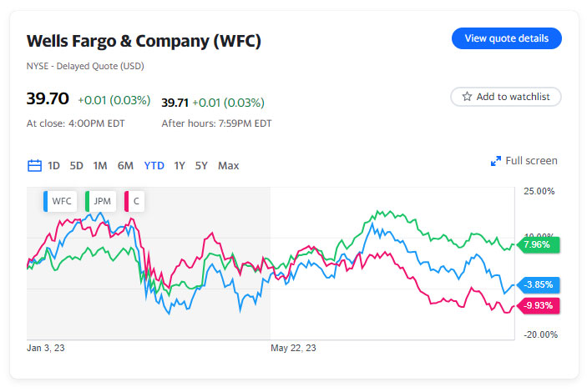The image size is (587, 392).
Task: Click the Wells Fargo & Company (WFC) title
Action: click(144, 41)
